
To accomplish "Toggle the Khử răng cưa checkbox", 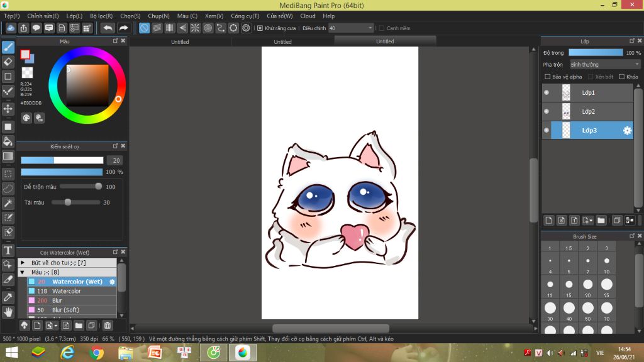I will click(260, 28).
